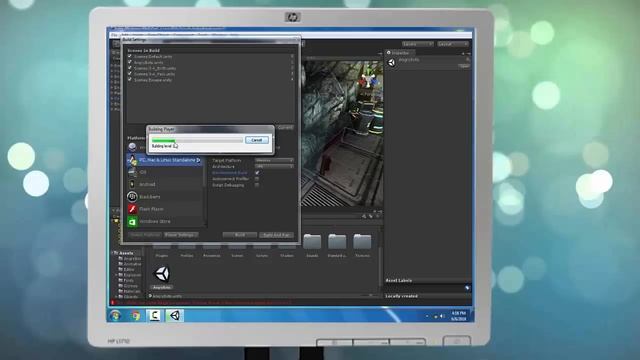Click the volume icon in system tray

tap(442, 316)
